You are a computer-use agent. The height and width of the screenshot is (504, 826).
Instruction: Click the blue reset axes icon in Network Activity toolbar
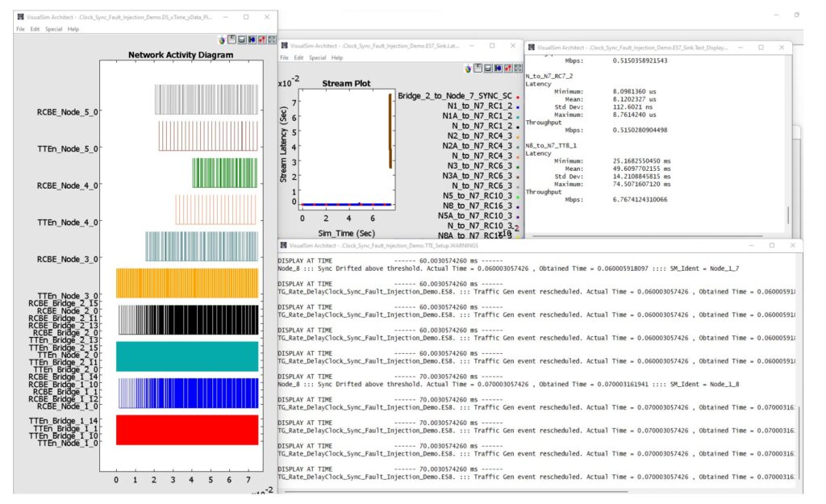(x=252, y=40)
